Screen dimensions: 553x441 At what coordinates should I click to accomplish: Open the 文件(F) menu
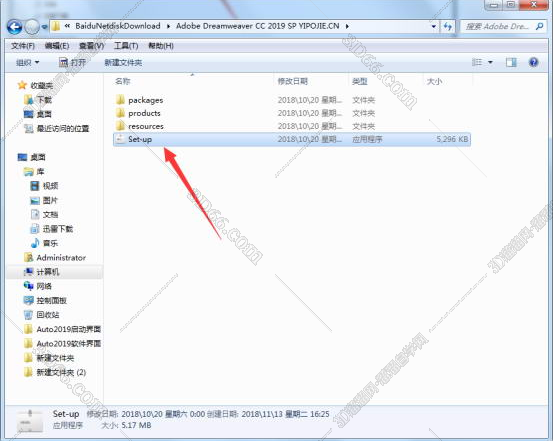click(23, 46)
